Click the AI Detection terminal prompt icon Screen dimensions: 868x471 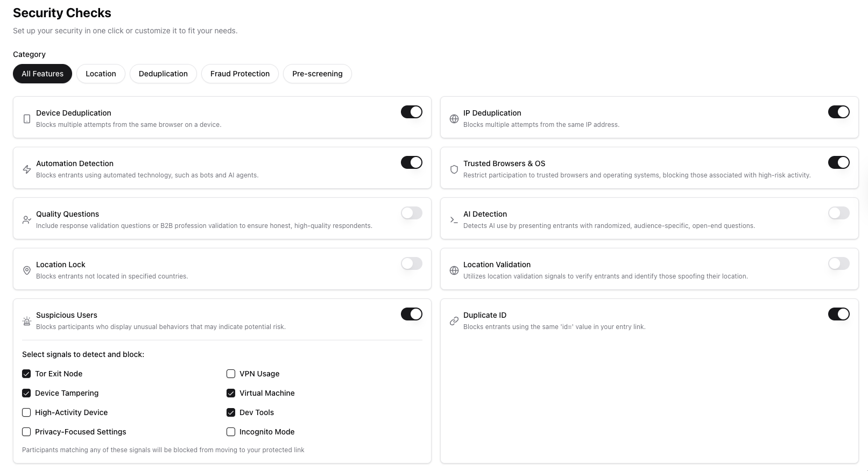tap(454, 220)
